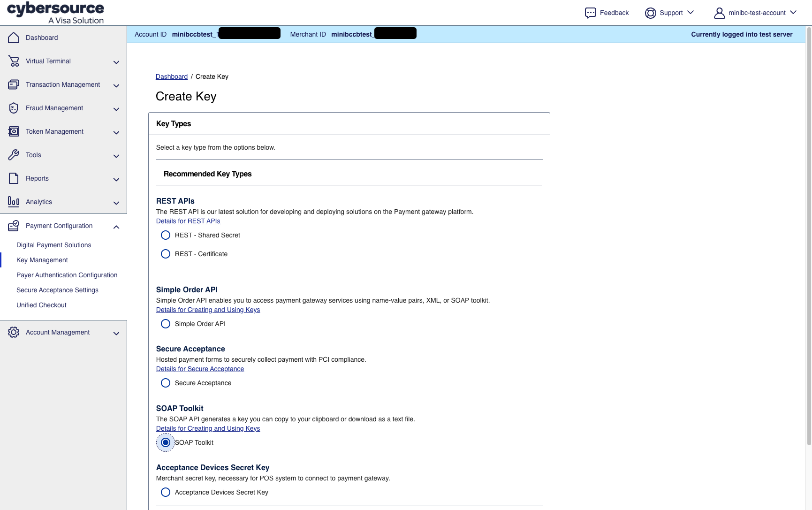Open Secure Acceptance Settings item
812x510 pixels.
point(58,290)
